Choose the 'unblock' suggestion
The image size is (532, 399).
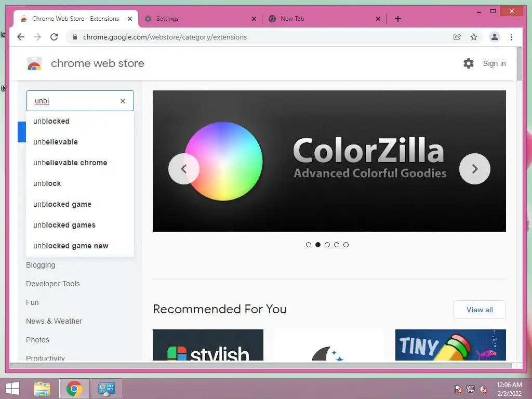80,183
